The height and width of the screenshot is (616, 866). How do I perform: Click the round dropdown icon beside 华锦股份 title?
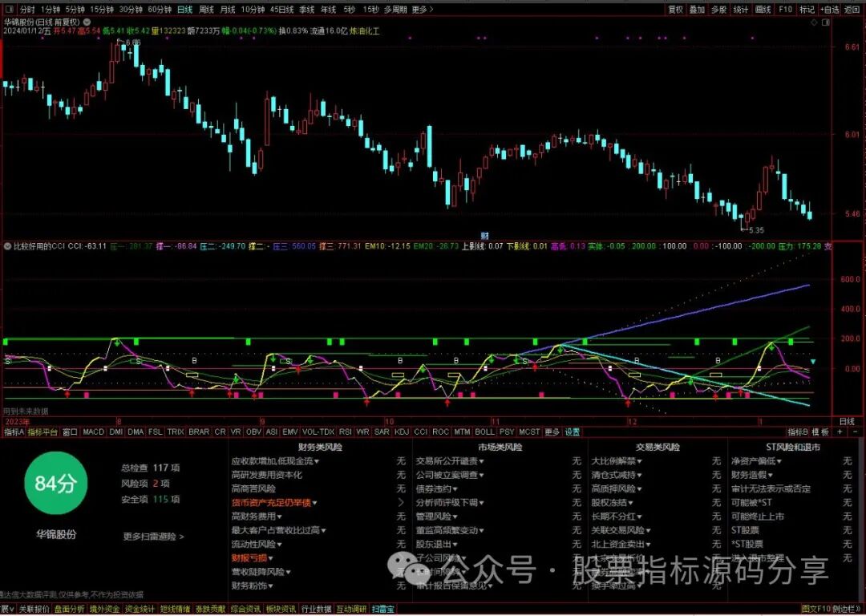tap(87, 22)
